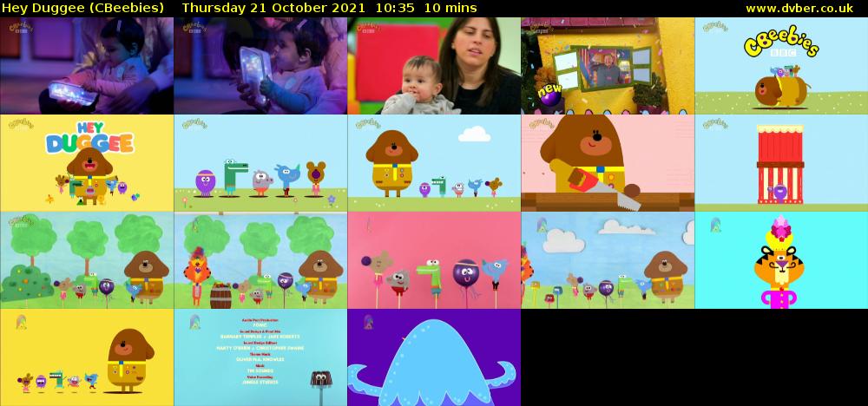
Task: Open pink background stick puppets thumbnail
Action: tap(434, 260)
